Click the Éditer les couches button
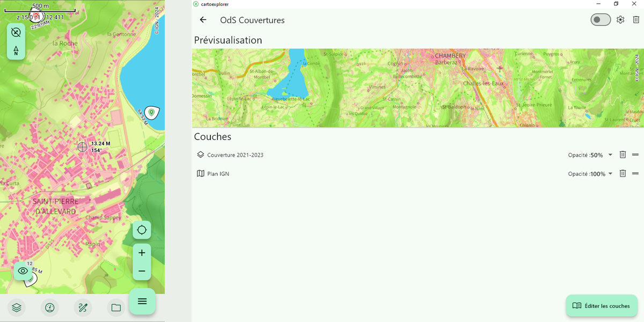Image resolution: width=644 pixels, height=322 pixels. pos(601,306)
